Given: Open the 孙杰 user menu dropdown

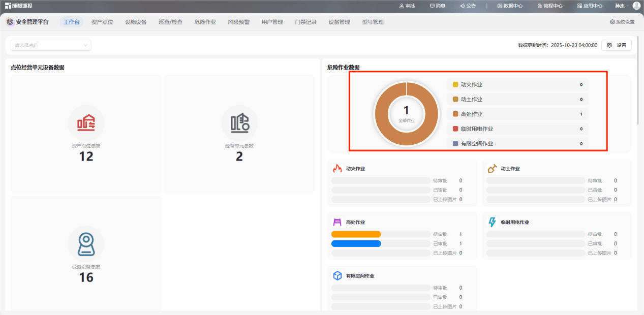Looking at the screenshot, I should [x=622, y=6].
